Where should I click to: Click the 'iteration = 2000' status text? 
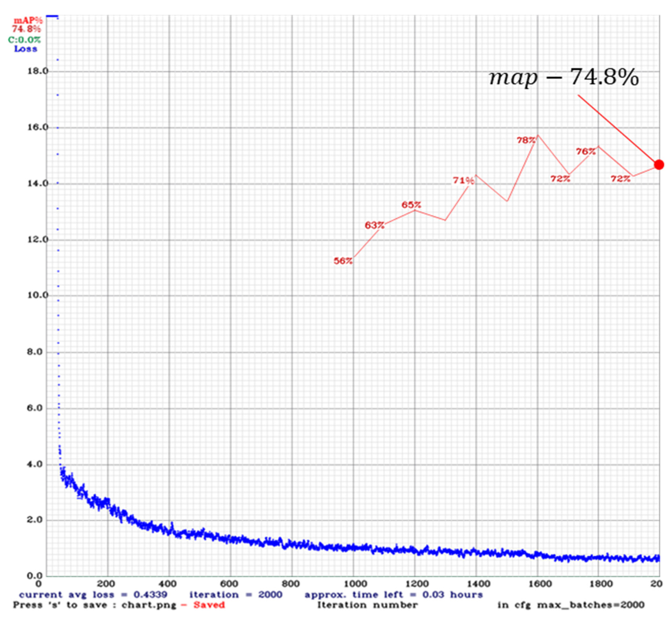click(236, 595)
